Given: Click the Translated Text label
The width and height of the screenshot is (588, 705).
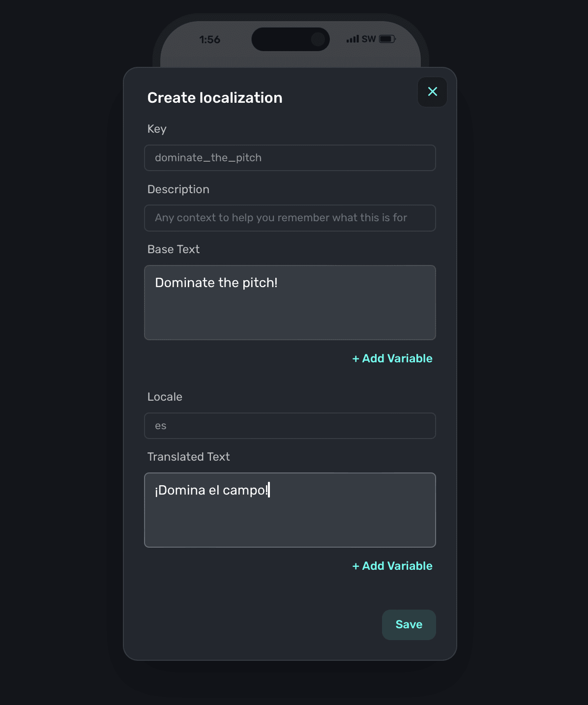Looking at the screenshot, I should pos(189,457).
